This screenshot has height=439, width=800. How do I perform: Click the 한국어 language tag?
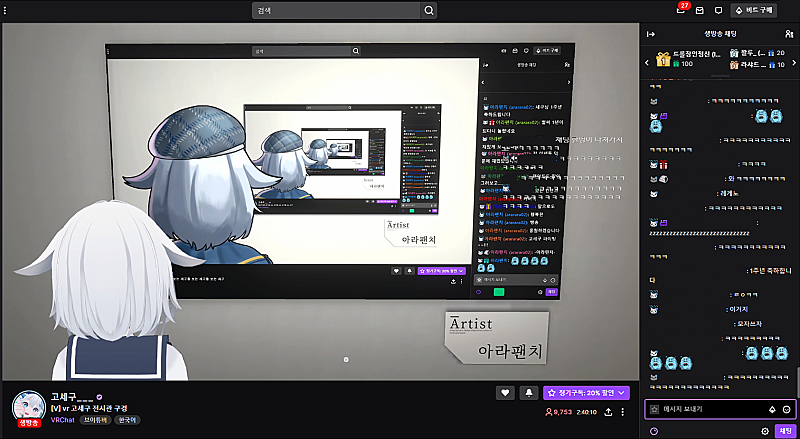click(127, 420)
